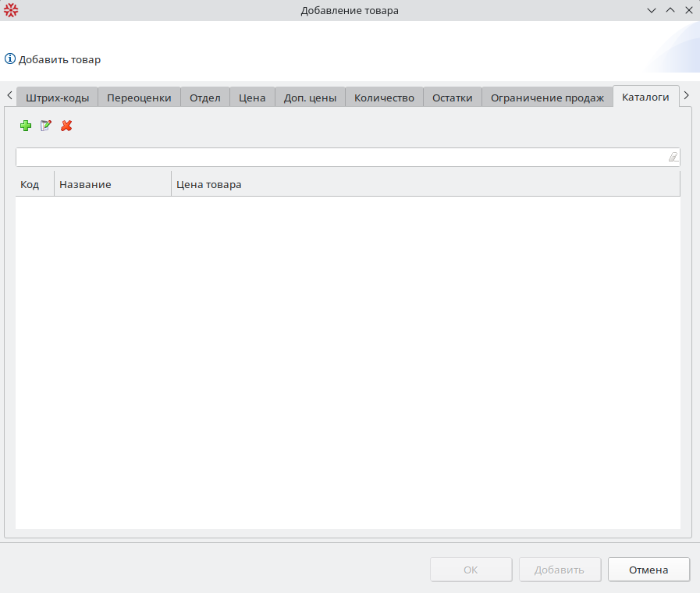Image resolution: width=700 pixels, height=593 pixels.
Task: Click the Добавить button at the bottom
Action: 560,570
